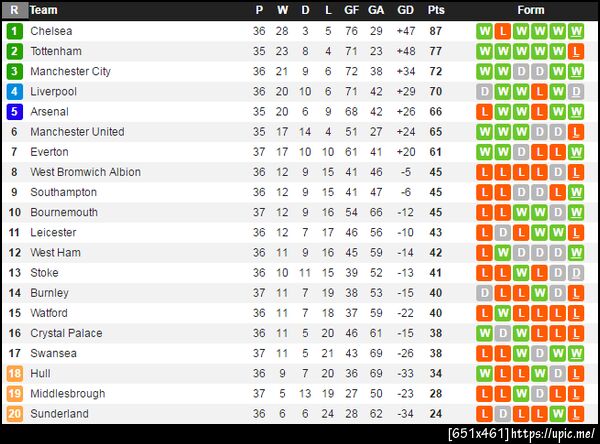Click Arsenal's position 5 badge
This screenshot has height=444, width=600.
pos(14,111)
